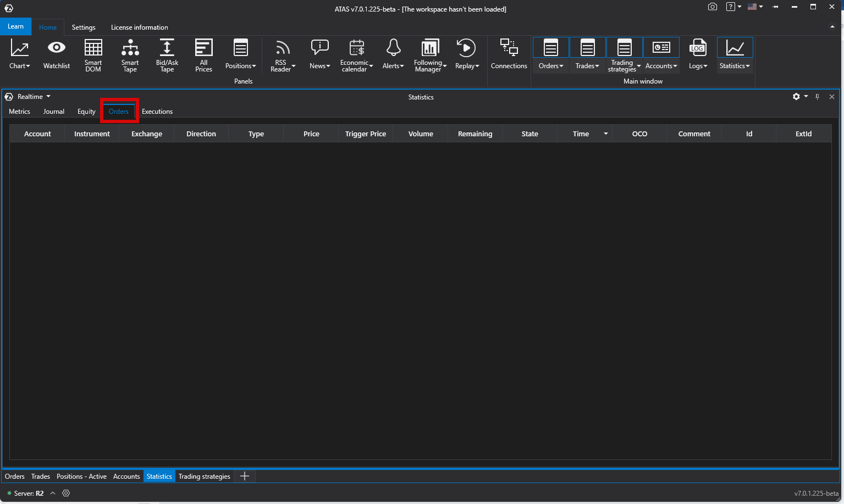The height and width of the screenshot is (504, 844).
Task: Expand the Positions dropdown arrow
Action: tap(254, 67)
